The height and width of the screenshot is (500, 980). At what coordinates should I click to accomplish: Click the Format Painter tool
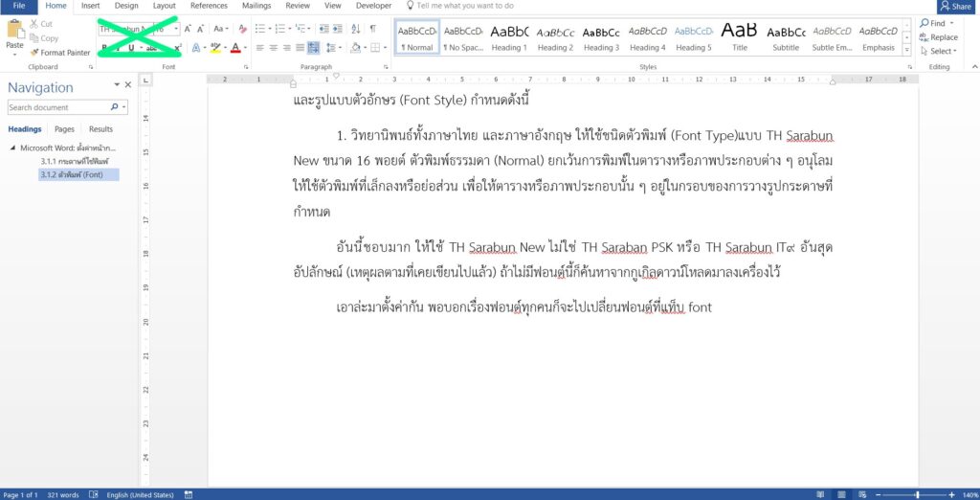click(59, 53)
